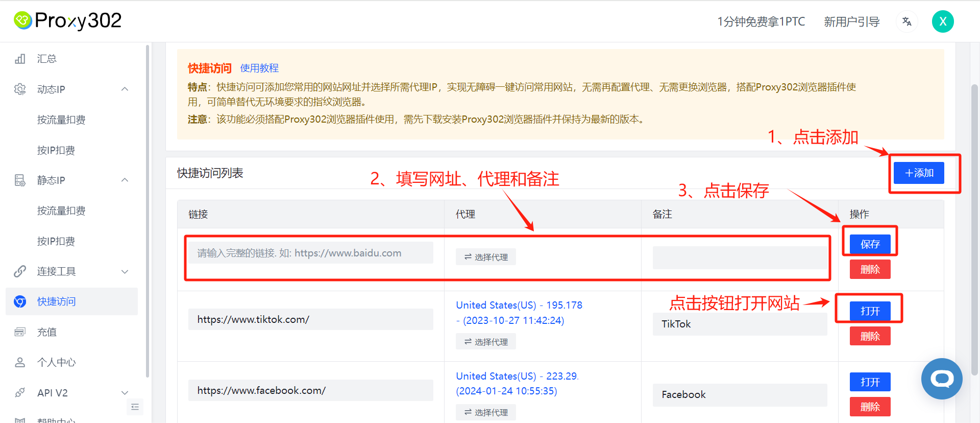This screenshot has height=423, width=980.
Task: Click the page vertical scrollbar
Action: pos(974,230)
